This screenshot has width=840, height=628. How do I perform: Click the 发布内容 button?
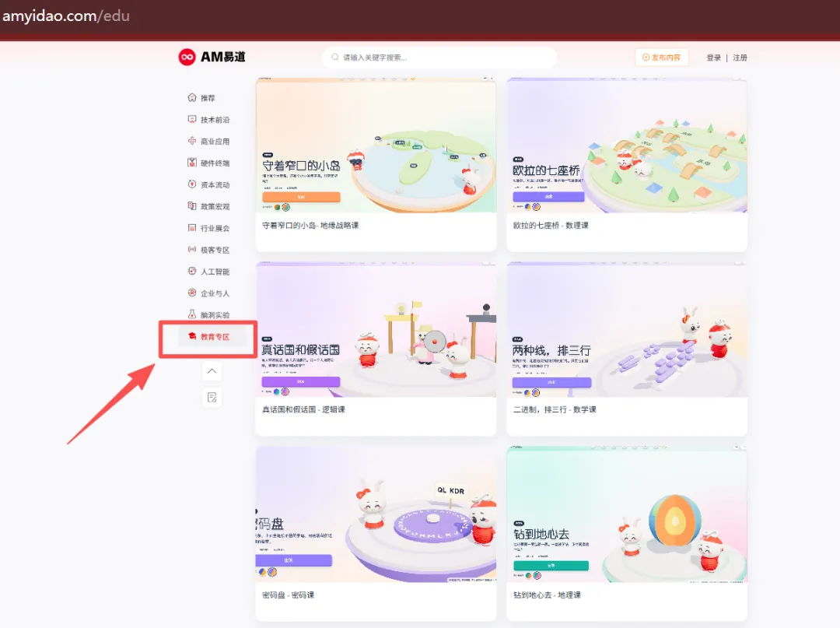pos(662,58)
